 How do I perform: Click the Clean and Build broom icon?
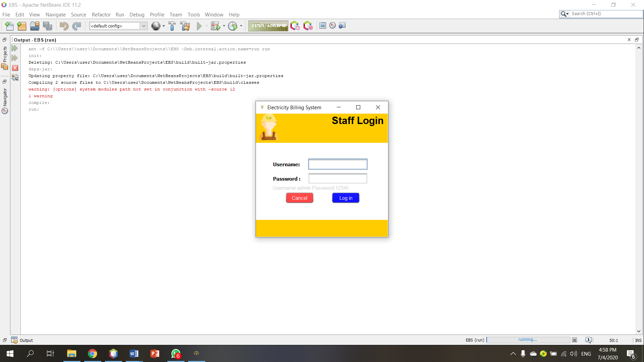(x=185, y=26)
